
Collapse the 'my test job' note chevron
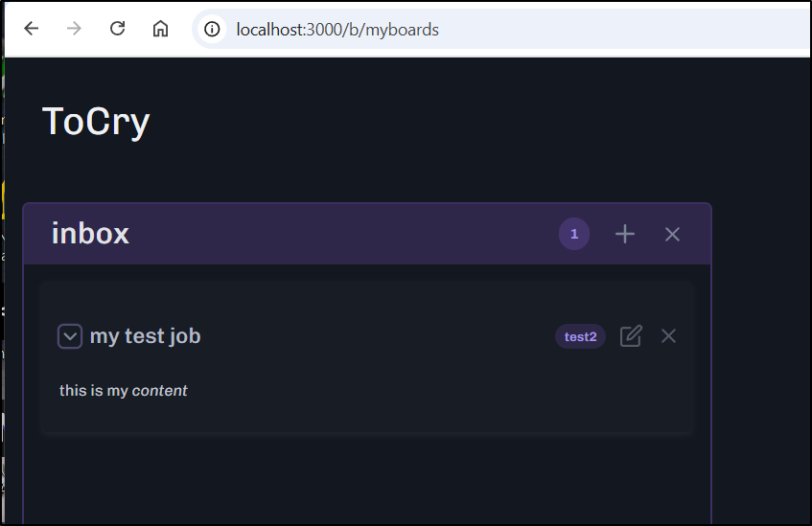[x=70, y=336]
